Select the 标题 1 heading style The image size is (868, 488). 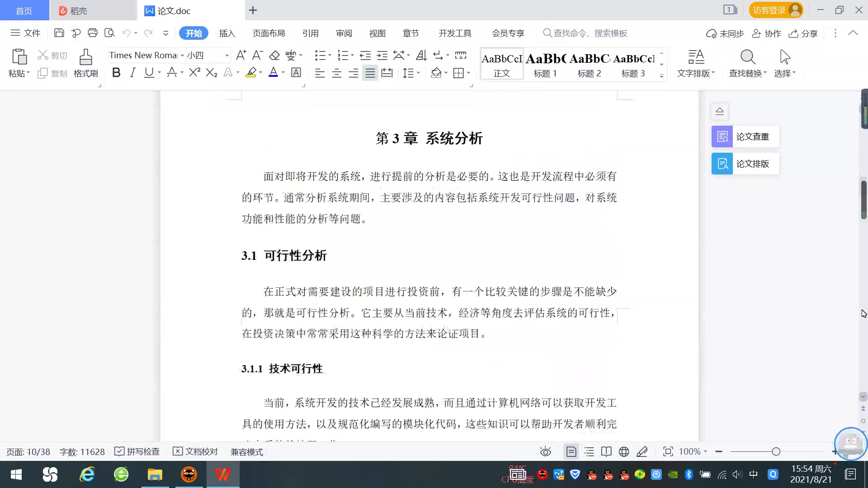(545, 64)
